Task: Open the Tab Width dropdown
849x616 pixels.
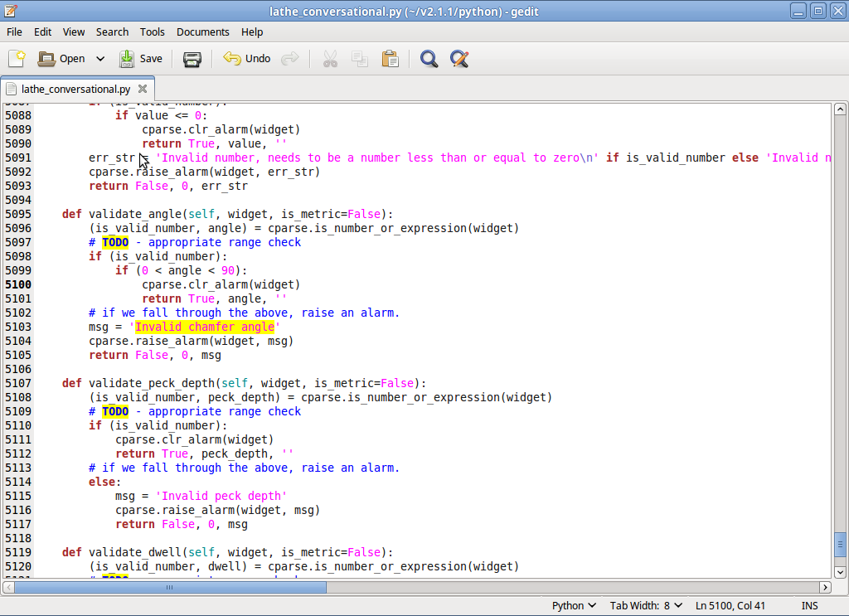Action: pyautogui.click(x=646, y=606)
